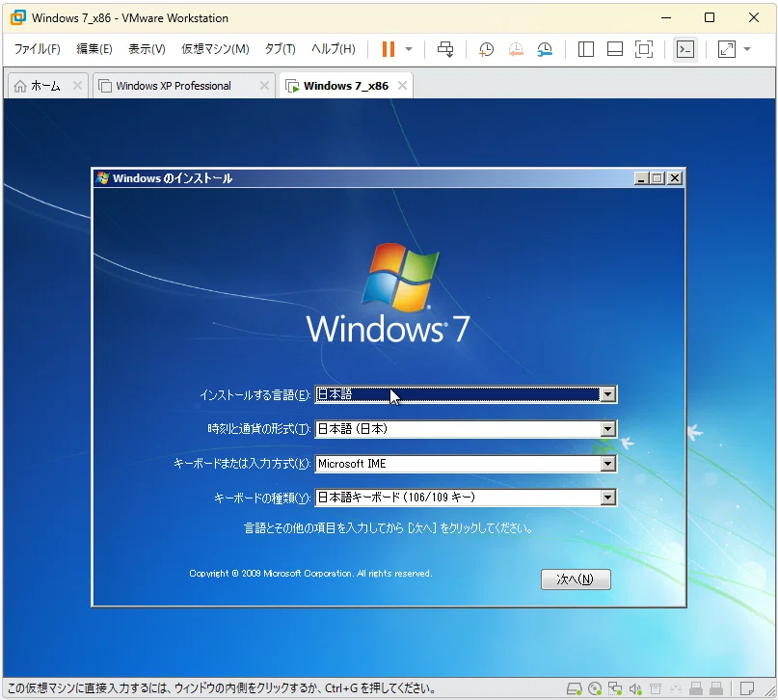Click the hard disk status icon

coord(575,688)
